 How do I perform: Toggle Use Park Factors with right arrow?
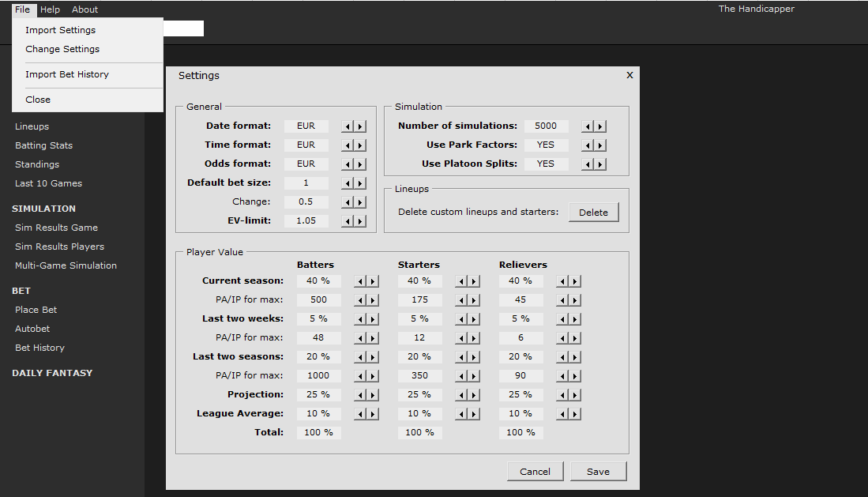[x=600, y=145]
